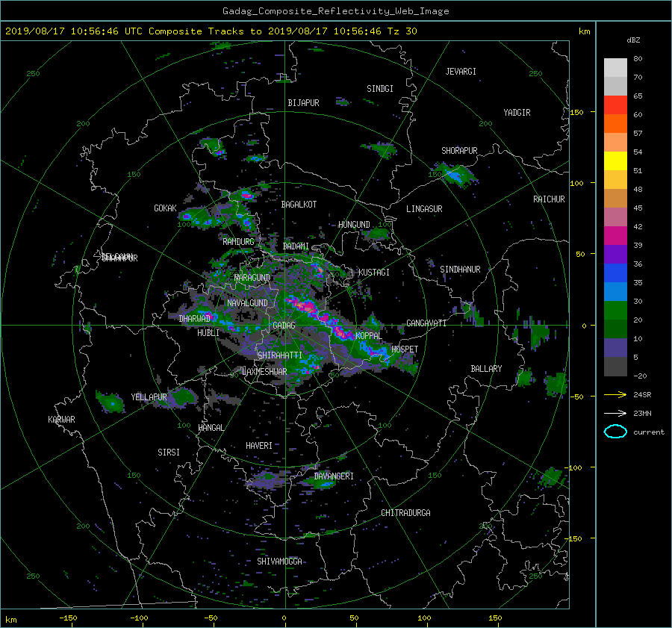Click the HANGAL city label
This screenshot has height=628, width=672.
(211, 428)
